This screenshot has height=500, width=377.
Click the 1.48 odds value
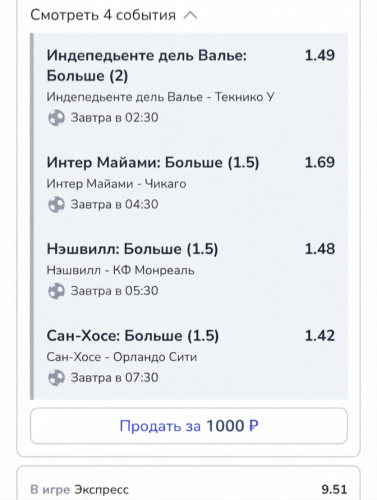click(x=320, y=249)
